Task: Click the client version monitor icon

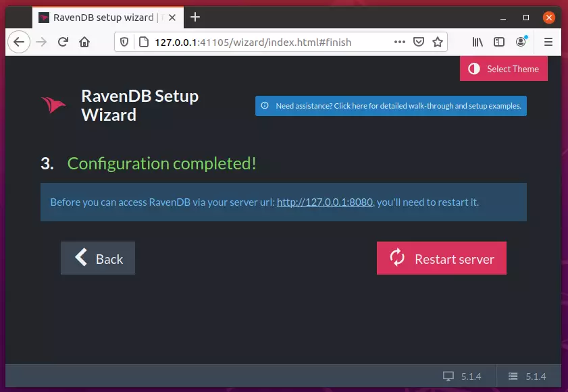Action: pyautogui.click(x=448, y=376)
